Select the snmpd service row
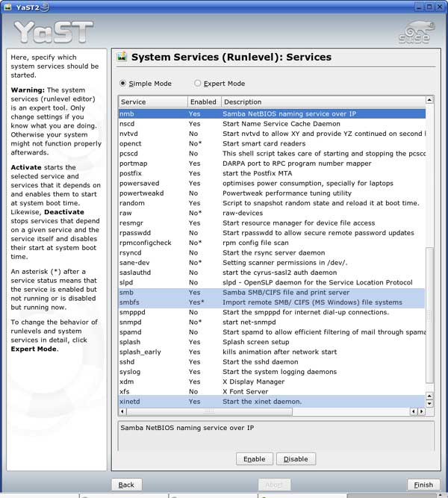Viewport: 448px width, 498px height. pos(272,322)
